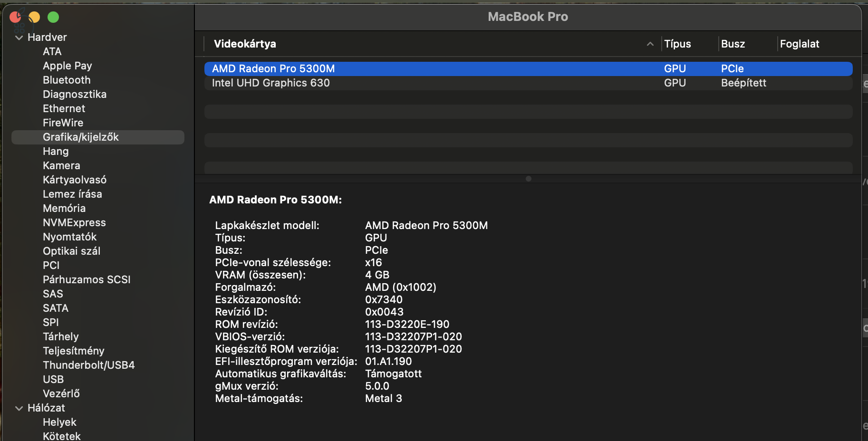Click the Revízió ID value 0x0043
Image resolution: width=868 pixels, height=441 pixels.
coord(384,312)
